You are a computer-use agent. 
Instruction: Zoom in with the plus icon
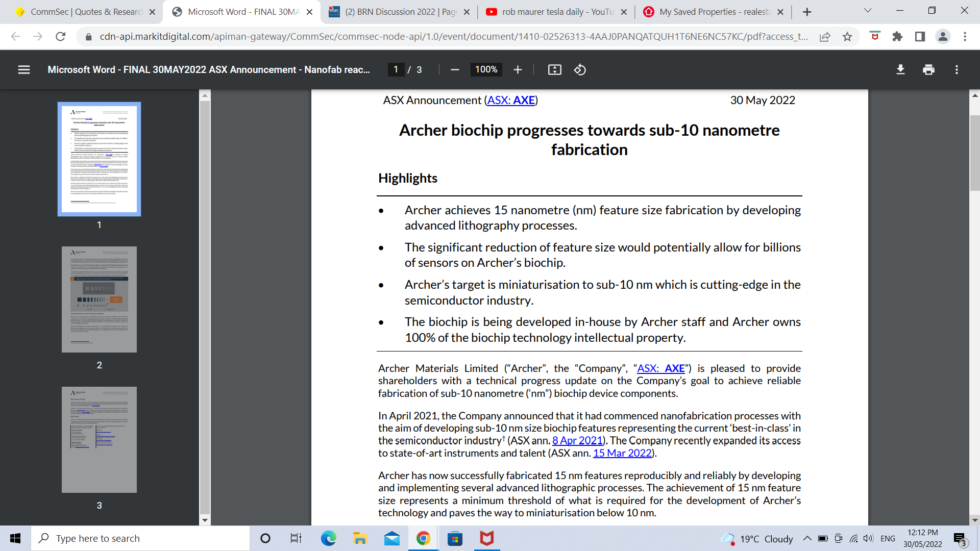[x=518, y=70]
